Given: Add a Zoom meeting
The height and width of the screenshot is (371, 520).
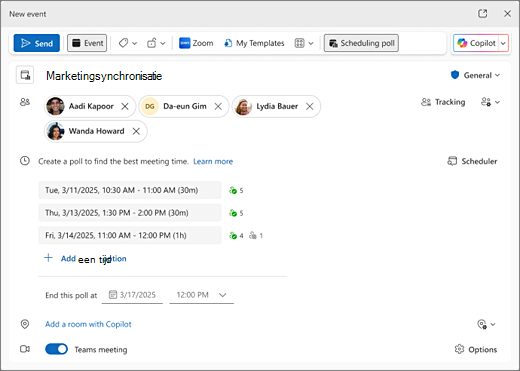Looking at the screenshot, I should pos(196,43).
